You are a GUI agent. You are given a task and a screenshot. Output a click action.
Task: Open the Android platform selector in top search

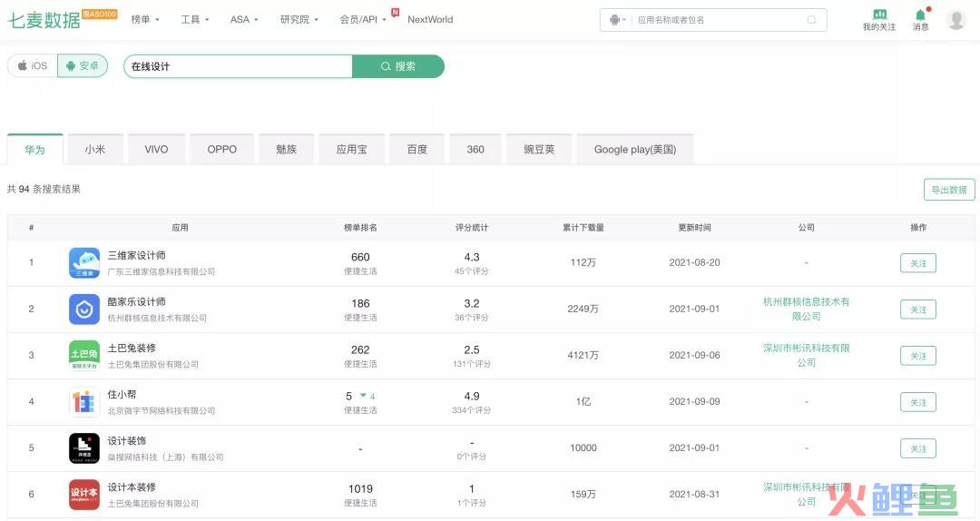[618, 20]
